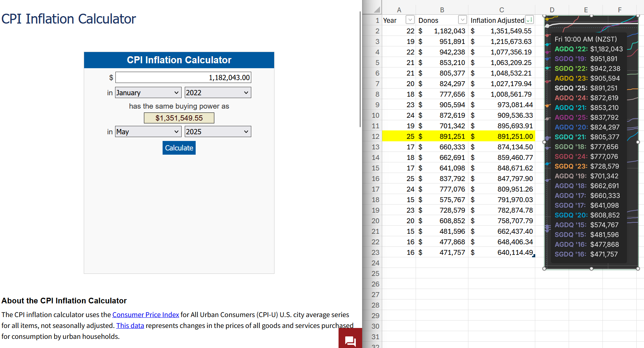Open the ending month May dropdown
Screen dimensions: 644x348
click(x=148, y=131)
